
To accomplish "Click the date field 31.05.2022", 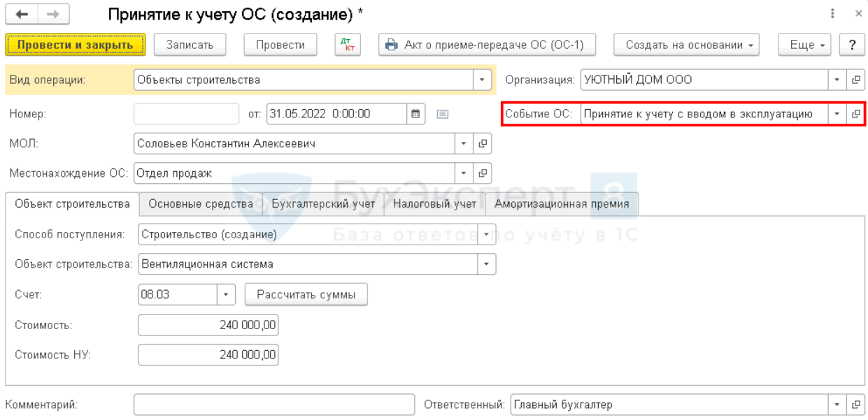I will pos(337,113).
